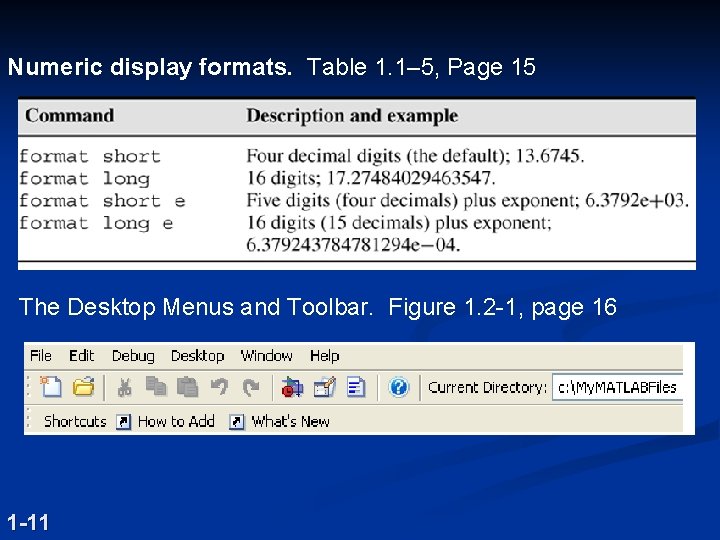720x540 pixels.
Task: Click the 'Five digits (four decimals)' description
Action: click(x=468, y=201)
